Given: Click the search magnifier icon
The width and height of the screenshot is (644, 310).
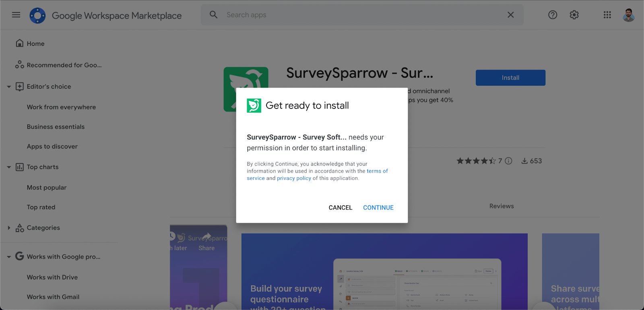Looking at the screenshot, I should click(x=214, y=15).
